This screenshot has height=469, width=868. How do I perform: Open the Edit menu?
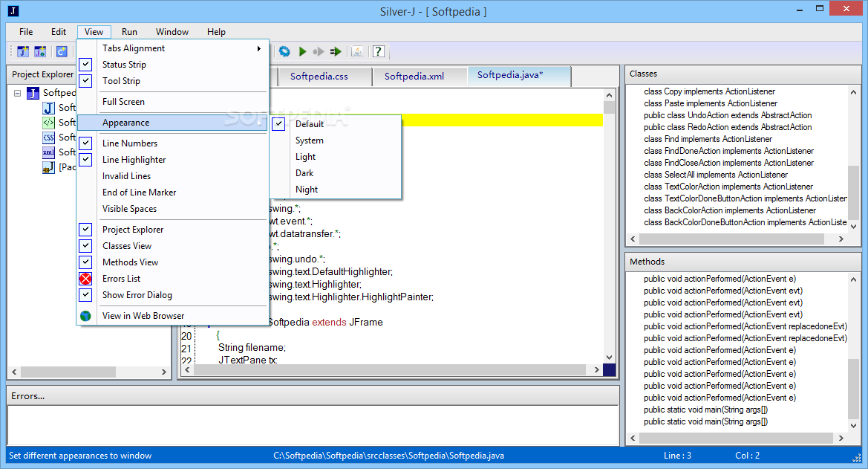pos(59,32)
